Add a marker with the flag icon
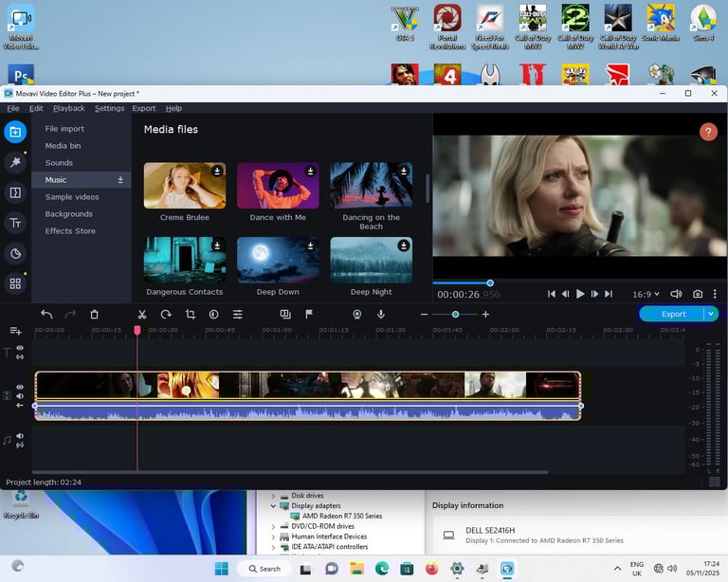The width and height of the screenshot is (728, 582). click(x=309, y=314)
